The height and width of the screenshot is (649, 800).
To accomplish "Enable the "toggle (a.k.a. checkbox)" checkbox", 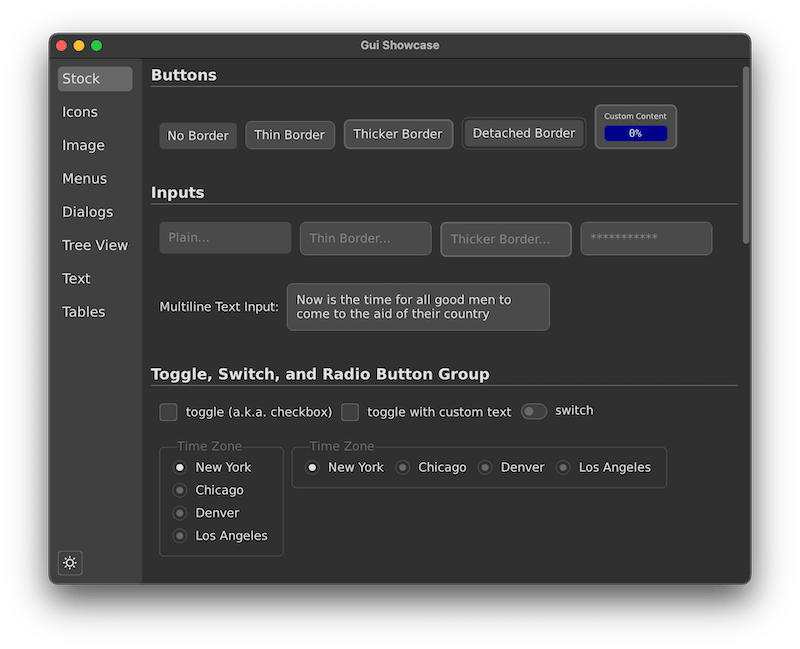I will coord(167,412).
